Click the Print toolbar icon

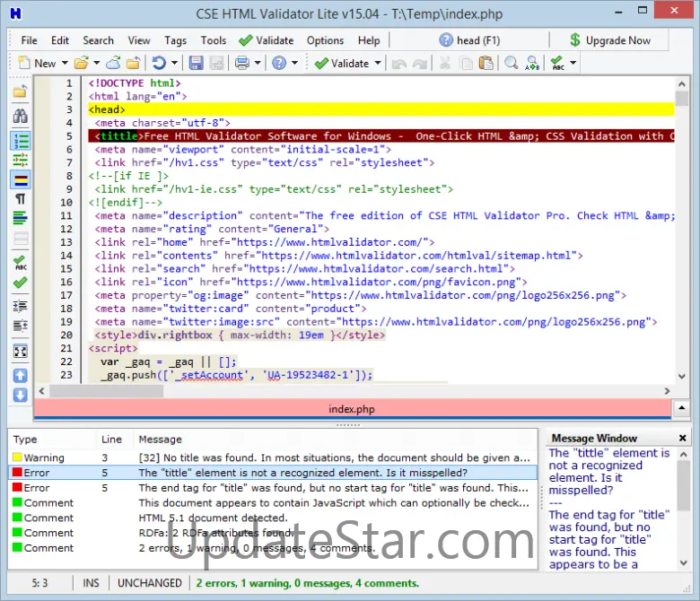[242, 64]
